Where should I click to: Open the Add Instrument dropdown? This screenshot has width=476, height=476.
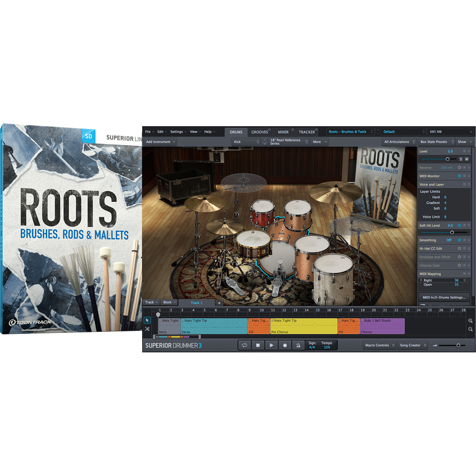click(160, 142)
